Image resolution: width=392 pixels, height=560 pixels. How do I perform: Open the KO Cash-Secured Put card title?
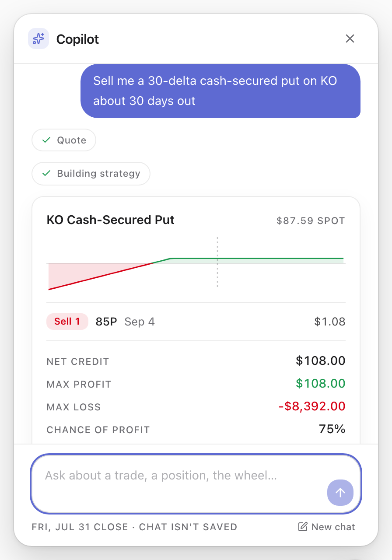point(111,220)
